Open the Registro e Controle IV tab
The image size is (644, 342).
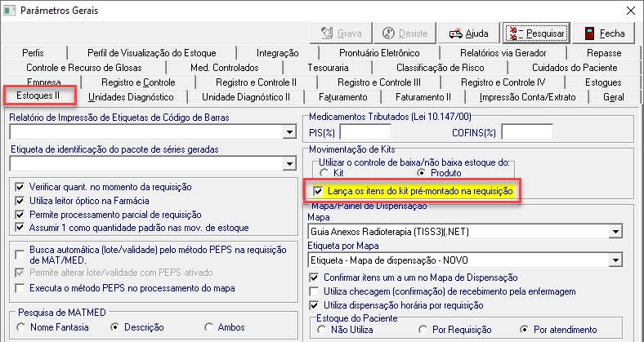pyautogui.click(x=503, y=82)
